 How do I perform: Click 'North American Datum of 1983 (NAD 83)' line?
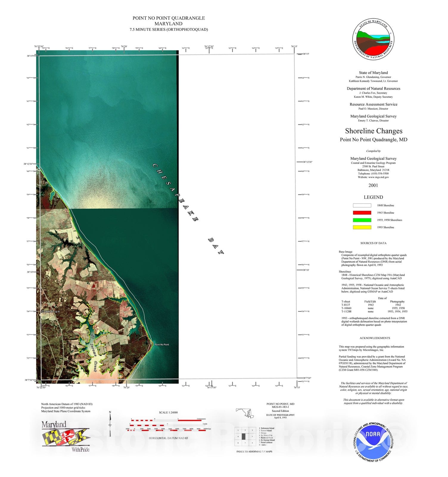[x=67, y=404]
